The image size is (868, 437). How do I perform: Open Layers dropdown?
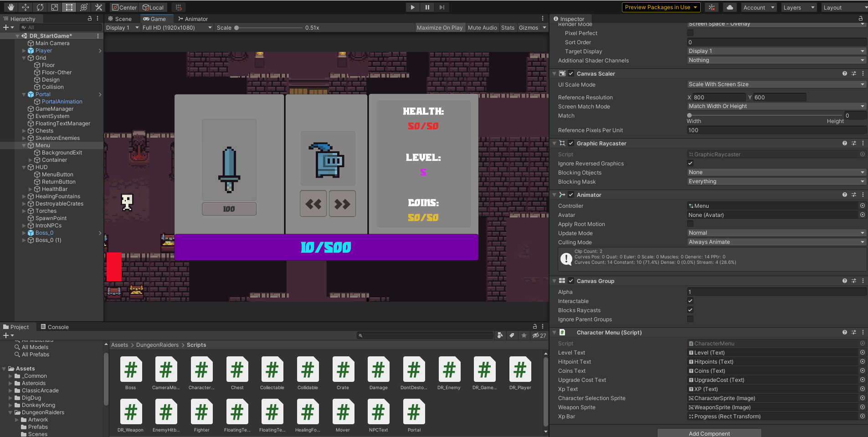pyautogui.click(x=799, y=7)
